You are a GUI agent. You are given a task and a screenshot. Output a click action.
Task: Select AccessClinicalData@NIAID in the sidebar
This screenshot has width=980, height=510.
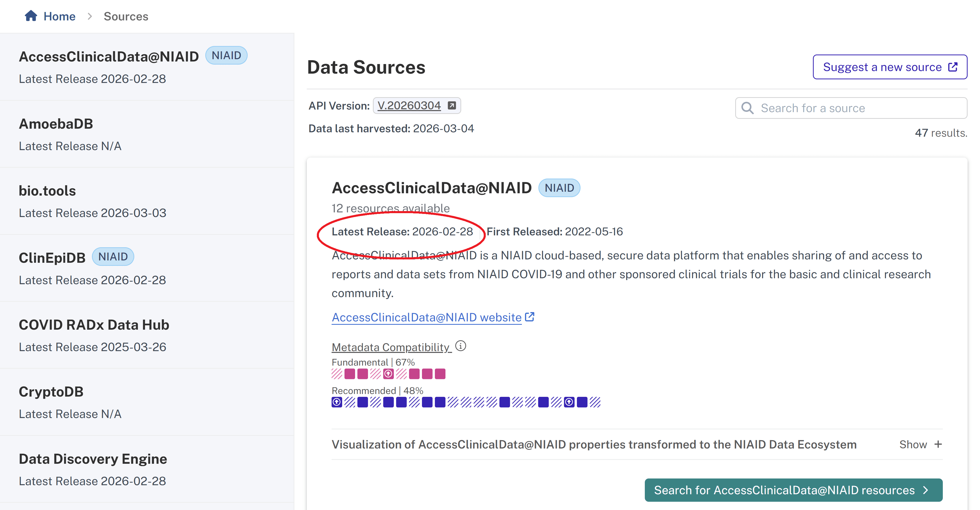(147, 67)
